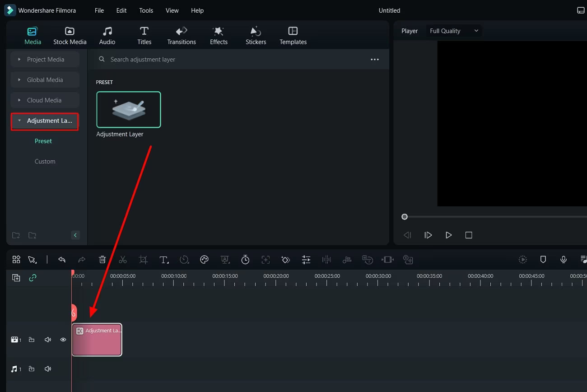Lock audio track 1

(x=32, y=369)
